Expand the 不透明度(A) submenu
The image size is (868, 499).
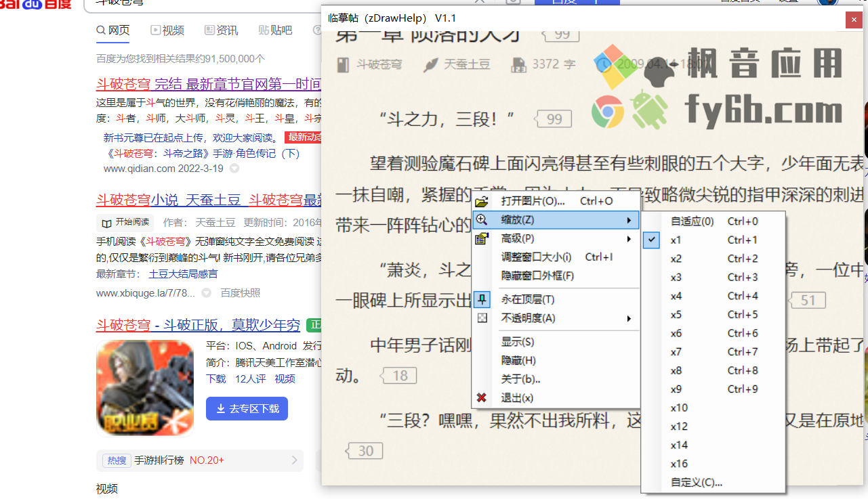click(x=556, y=318)
